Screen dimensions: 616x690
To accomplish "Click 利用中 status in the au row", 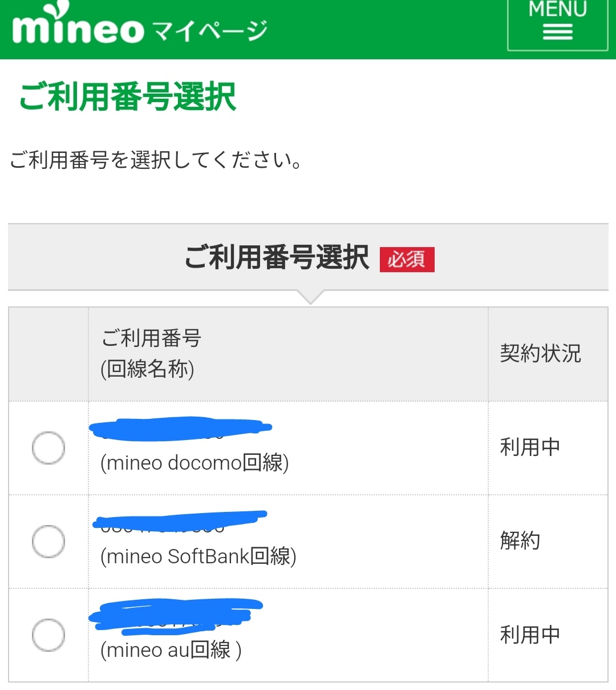I will coord(530,635).
